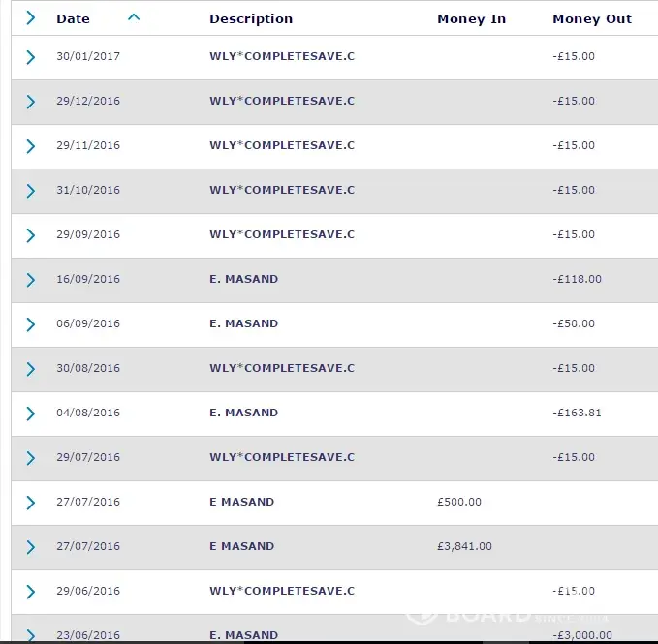658x644 pixels.
Task: Show details of the 06/09/2016 transaction
Action: pyautogui.click(x=31, y=324)
